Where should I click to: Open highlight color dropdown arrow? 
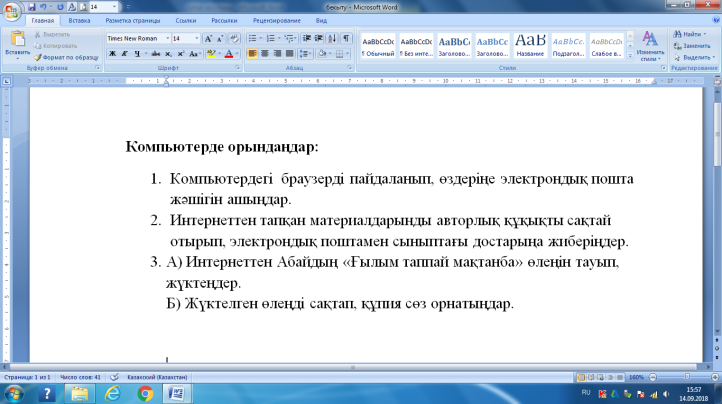[219, 54]
